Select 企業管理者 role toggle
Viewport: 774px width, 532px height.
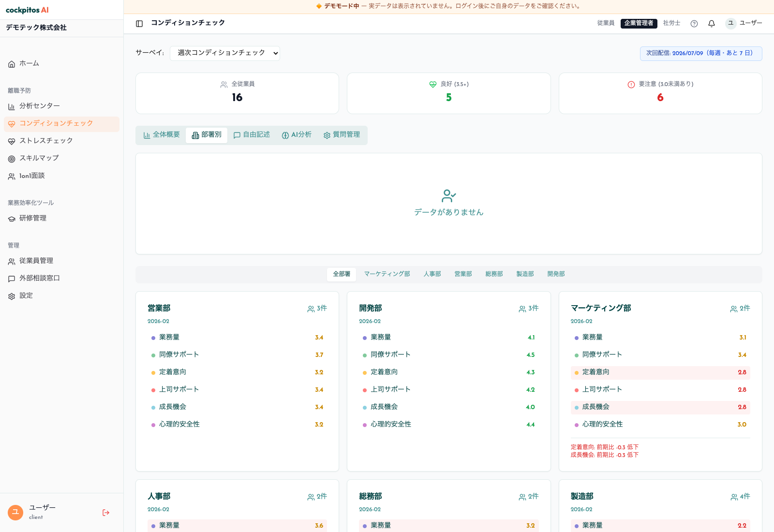(639, 23)
